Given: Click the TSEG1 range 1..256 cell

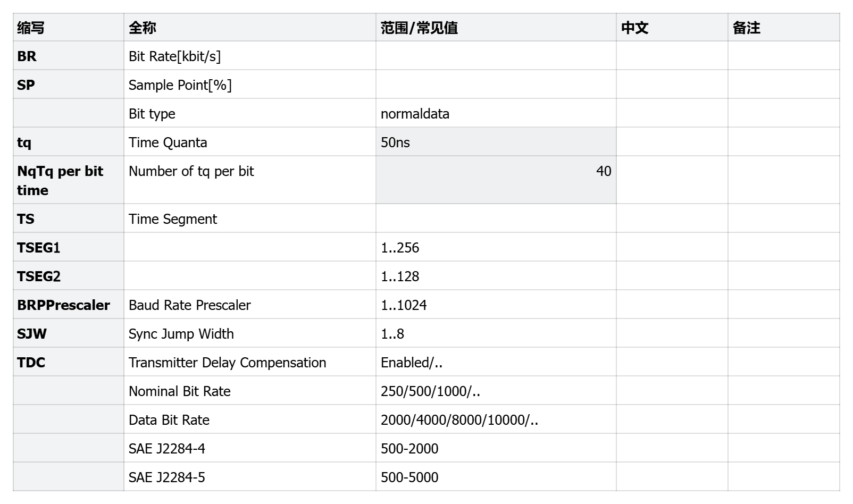Looking at the screenshot, I should pyautogui.click(x=496, y=248).
